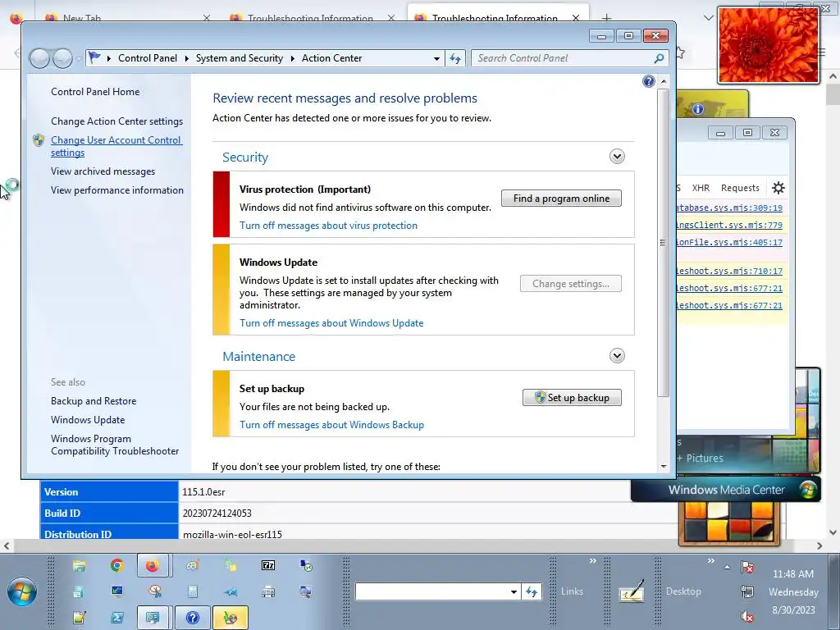Click the magnifier in Search Control Panel
The image size is (840, 630).
point(659,58)
